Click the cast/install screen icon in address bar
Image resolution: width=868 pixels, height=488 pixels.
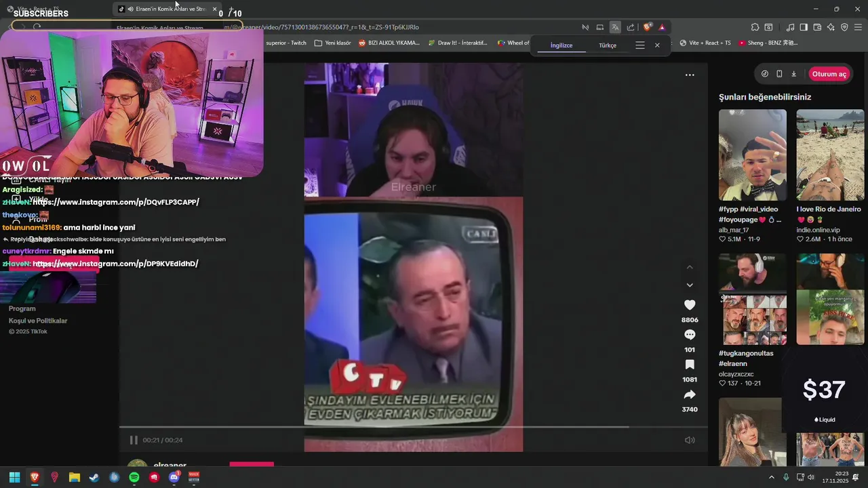(x=600, y=27)
